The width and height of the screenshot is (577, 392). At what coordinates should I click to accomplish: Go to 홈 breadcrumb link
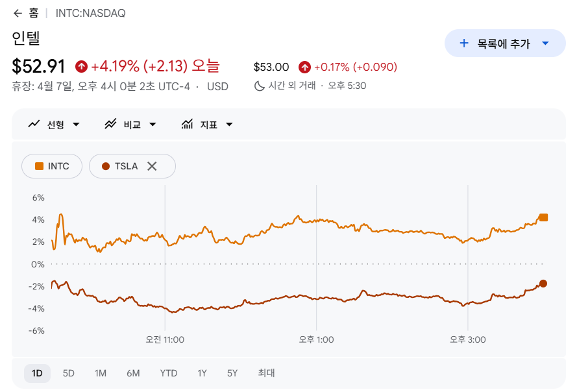pos(34,13)
